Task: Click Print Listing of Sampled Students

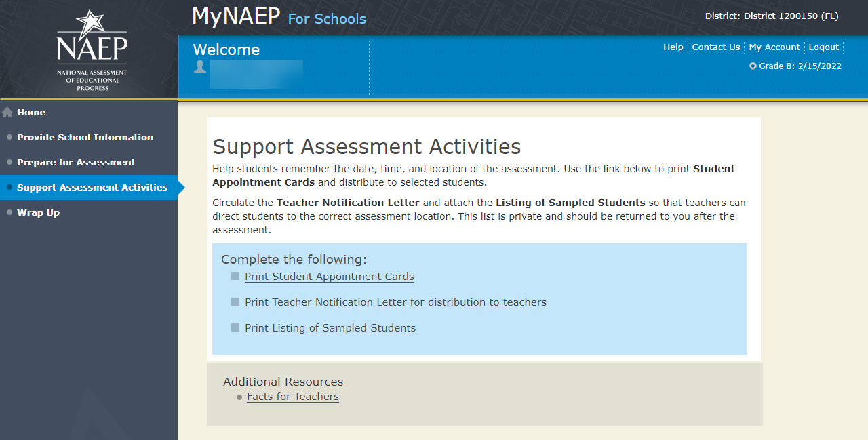Action: [x=330, y=328]
